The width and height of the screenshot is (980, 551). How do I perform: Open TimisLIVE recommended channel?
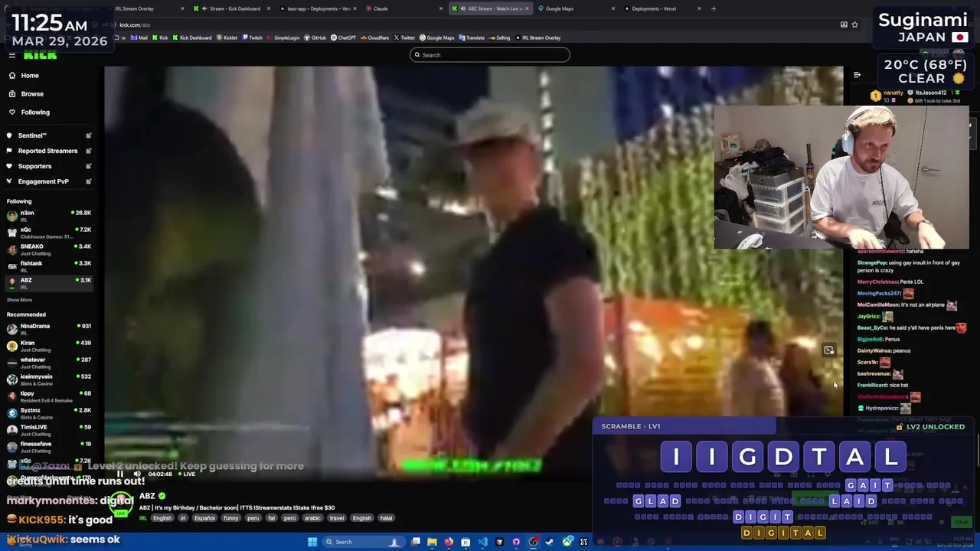click(x=49, y=429)
